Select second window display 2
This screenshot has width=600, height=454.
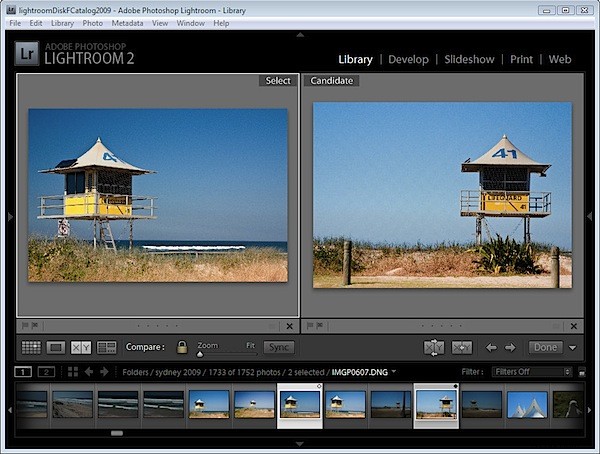click(x=46, y=372)
